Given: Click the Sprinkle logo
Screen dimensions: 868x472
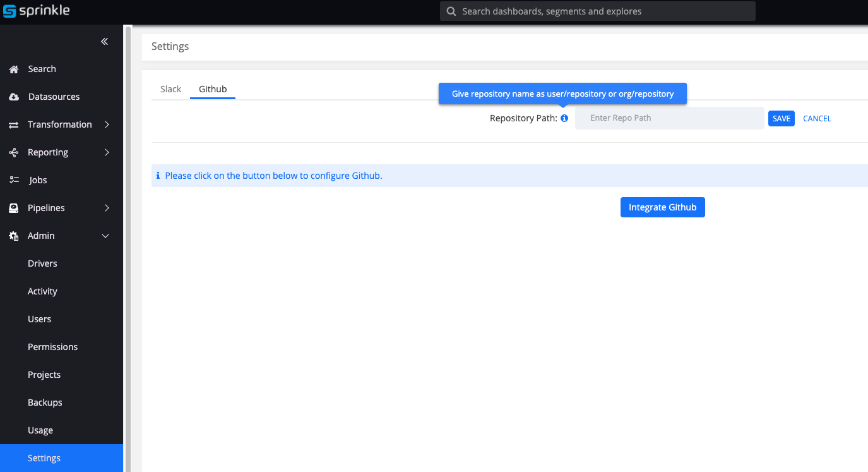Looking at the screenshot, I should click(x=36, y=11).
